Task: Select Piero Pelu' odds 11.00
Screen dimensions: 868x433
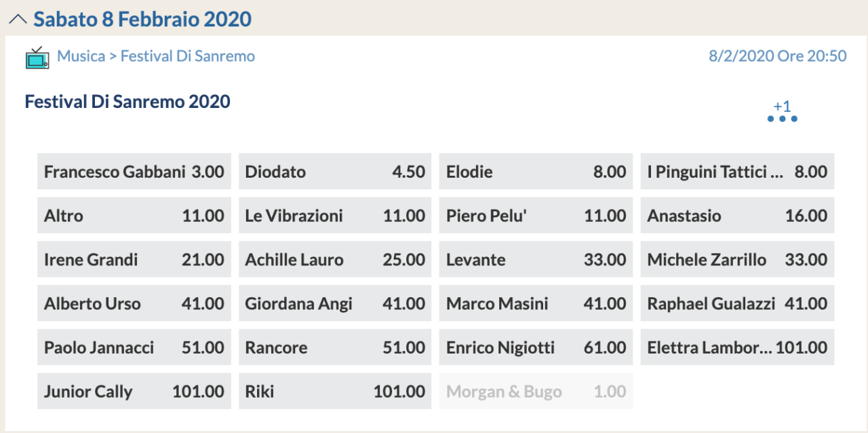Action: coord(536,215)
